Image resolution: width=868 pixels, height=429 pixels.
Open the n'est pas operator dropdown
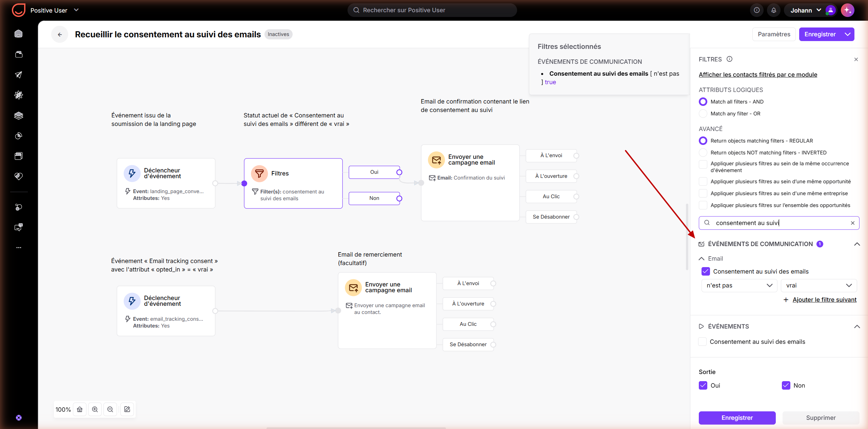point(739,285)
